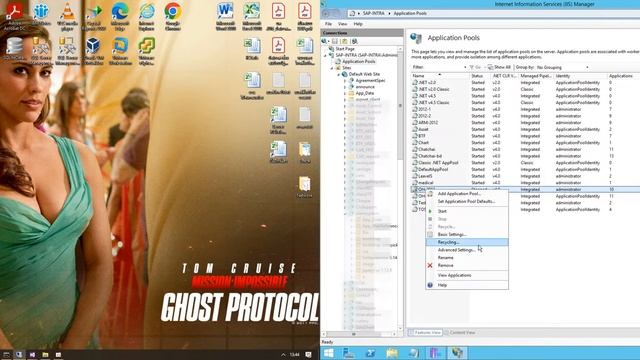Image resolution: width=640 pixels, height=360 pixels.
Task: Open Adobe Acrobat DC desktop shortcut
Action: click(x=14, y=16)
